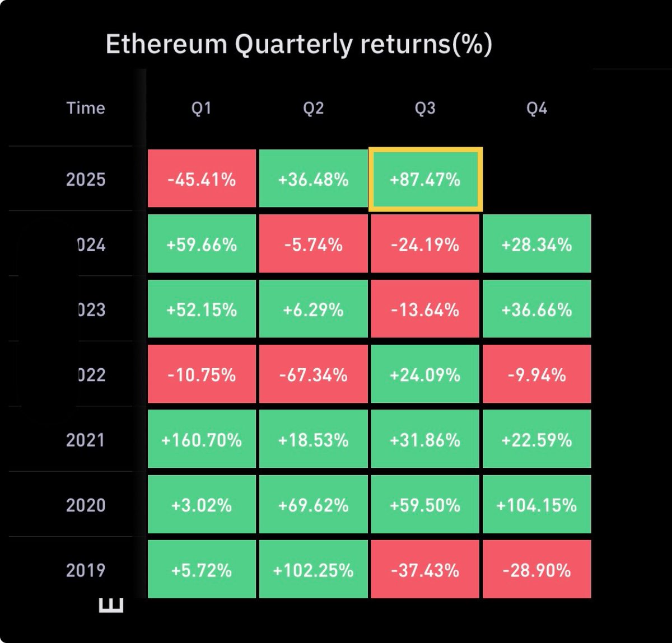Select the 2020 row label
Image resolution: width=672 pixels, height=643 pixels.
86,505
